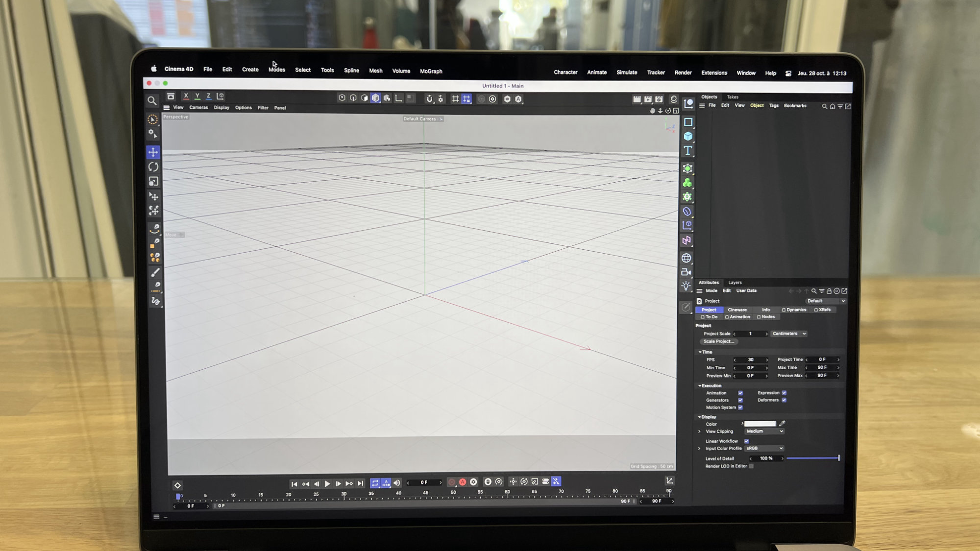The image size is (980, 551).
Task: Toggle Z axis lock
Action: (209, 96)
